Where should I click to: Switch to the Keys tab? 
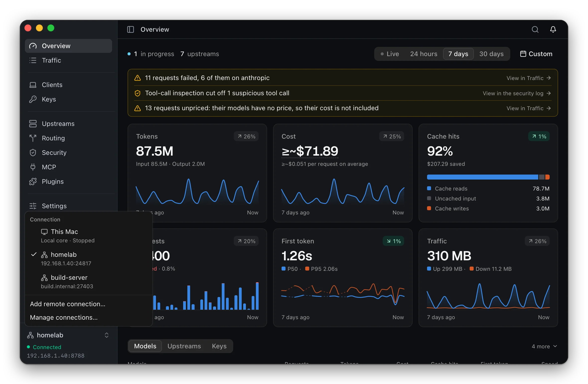coord(219,346)
